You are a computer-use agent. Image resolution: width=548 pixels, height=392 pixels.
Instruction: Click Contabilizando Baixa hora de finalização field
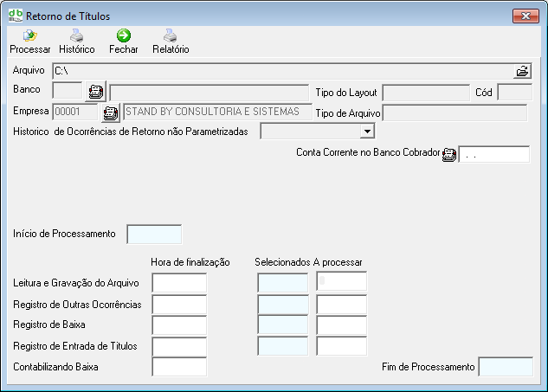(x=179, y=367)
